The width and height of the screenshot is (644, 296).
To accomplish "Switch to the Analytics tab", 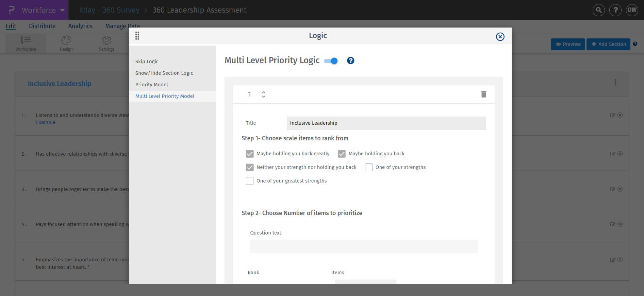I will tap(80, 26).
